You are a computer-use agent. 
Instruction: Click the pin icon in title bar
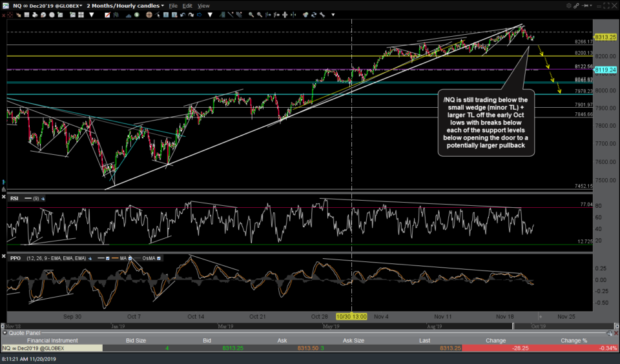(x=584, y=6)
